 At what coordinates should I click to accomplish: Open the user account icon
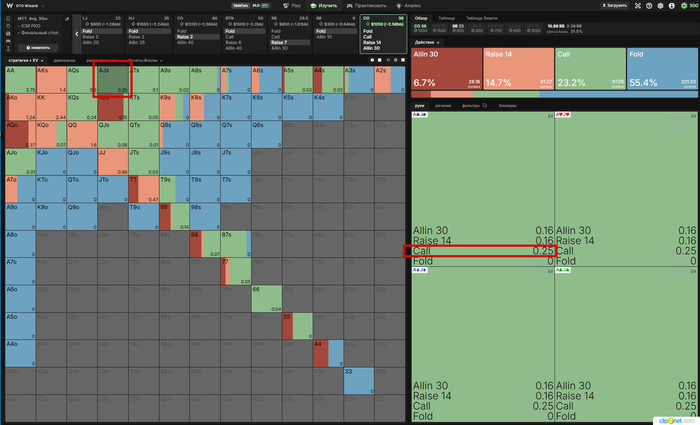[671, 6]
